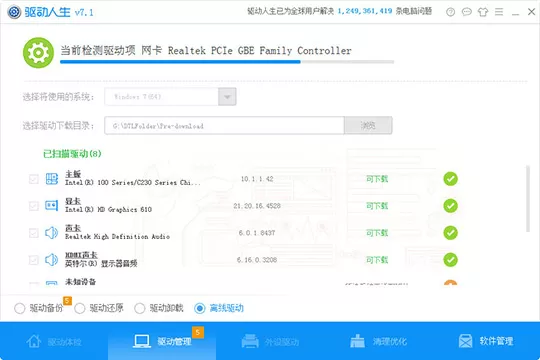This screenshot has height=360, width=540.
Task: Switch to the 驱动管理 tab
Action: pyautogui.click(x=162, y=341)
